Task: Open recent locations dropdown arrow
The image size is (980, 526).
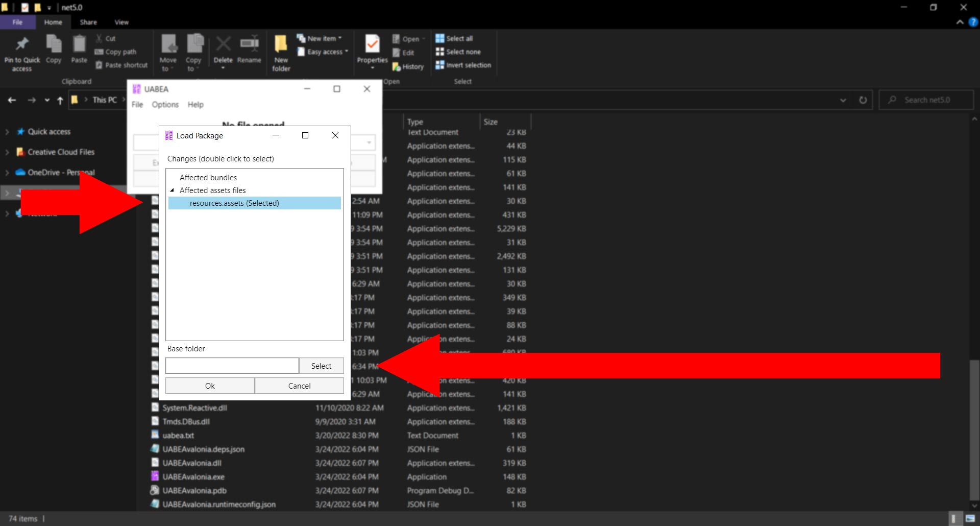Action: click(47, 100)
